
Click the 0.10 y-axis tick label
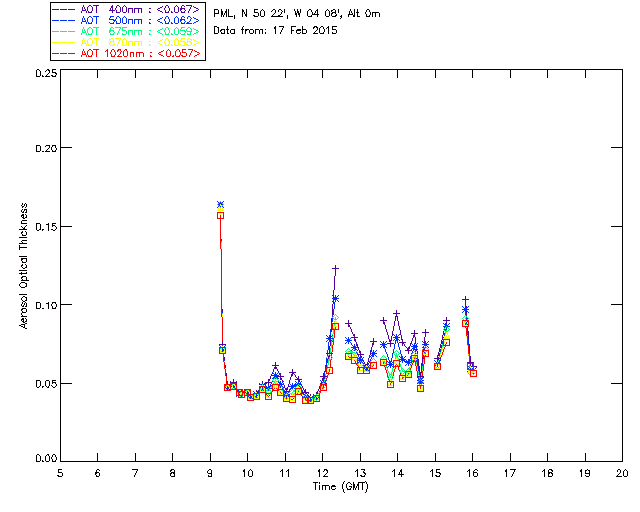[47, 305]
